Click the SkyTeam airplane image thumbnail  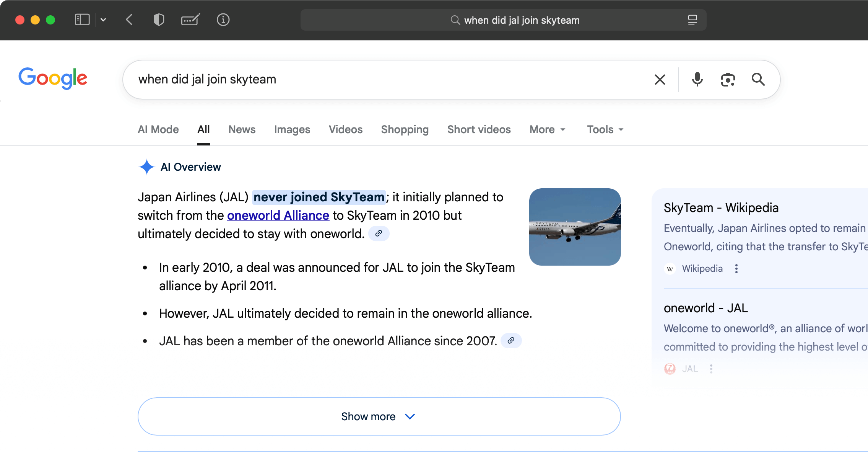click(575, 227)
